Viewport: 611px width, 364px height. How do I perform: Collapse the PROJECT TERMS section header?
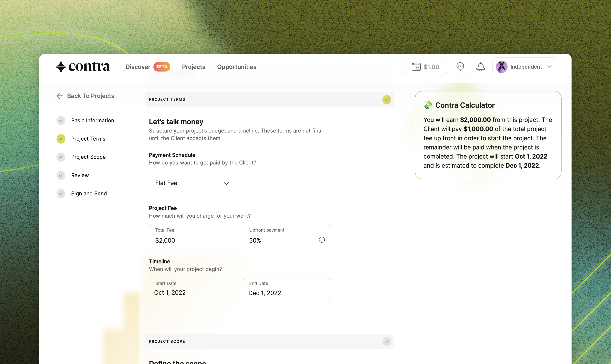click(269, 100)
